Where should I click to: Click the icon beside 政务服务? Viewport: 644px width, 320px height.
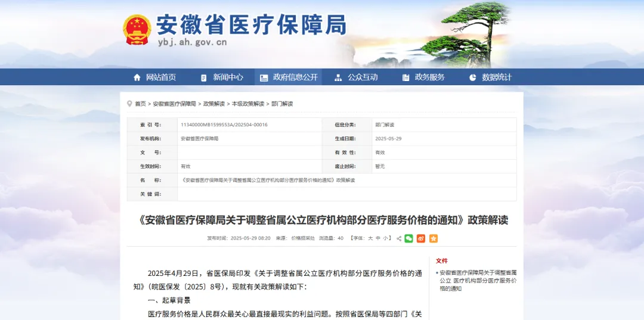click(x=406, y=77)
